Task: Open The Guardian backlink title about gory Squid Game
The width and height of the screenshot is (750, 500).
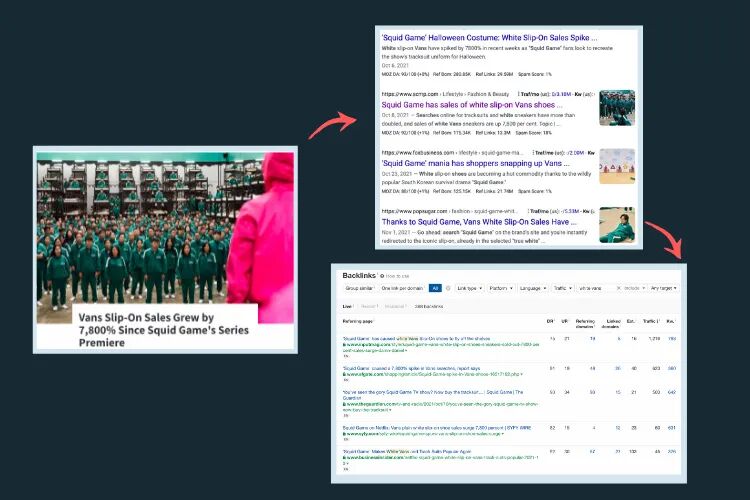Action: 433,395
